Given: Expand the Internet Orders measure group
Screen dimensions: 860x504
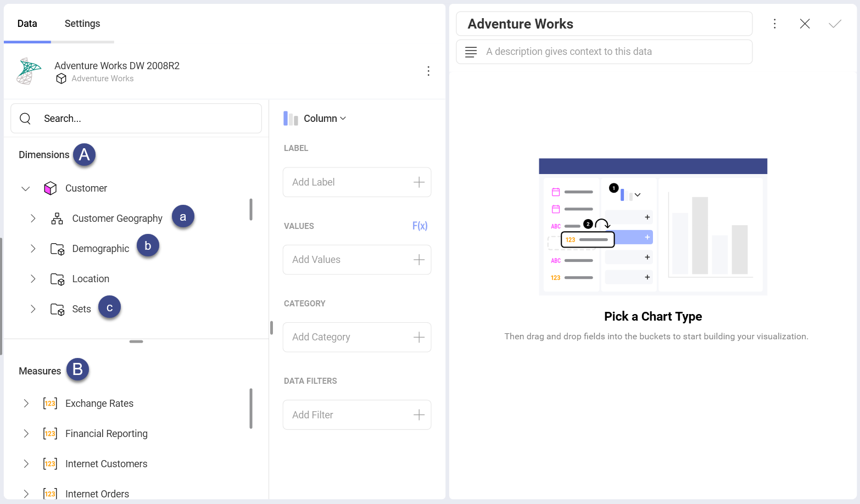Looking at the screenshot, I should 26,494.
